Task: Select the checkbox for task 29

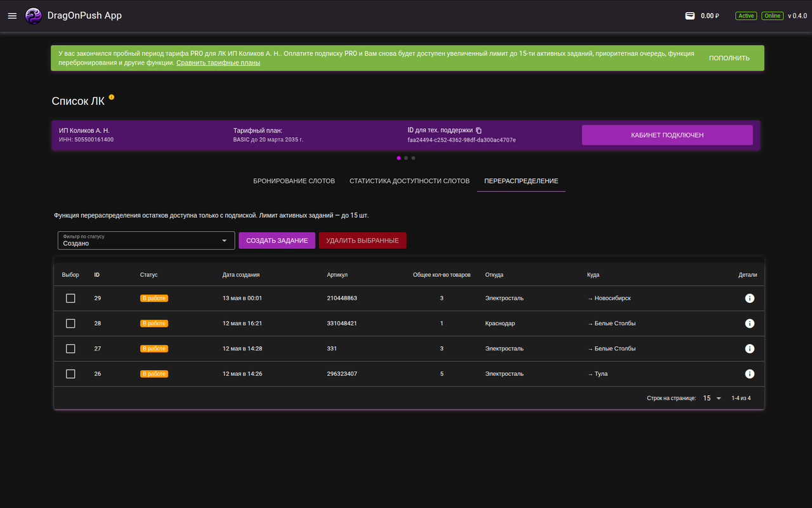Action: [x=70, y=298]
